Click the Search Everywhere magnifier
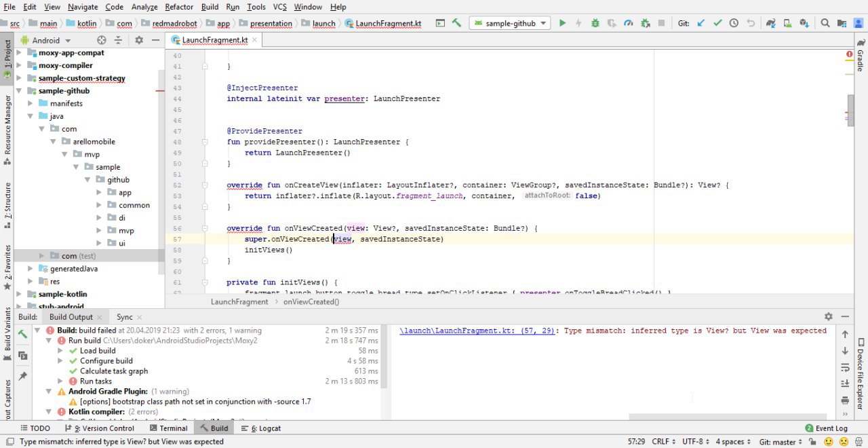Viewport: 868px width, 448px height. tap(825, 23)
